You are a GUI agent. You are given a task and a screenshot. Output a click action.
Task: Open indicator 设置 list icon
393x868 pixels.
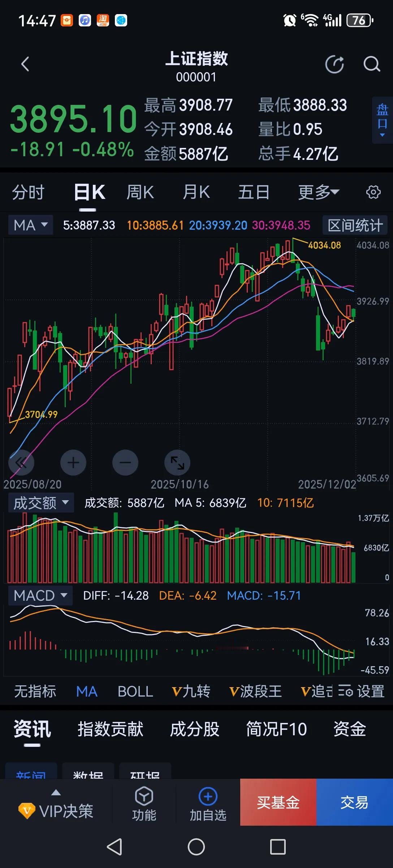(x=361, y=691)
